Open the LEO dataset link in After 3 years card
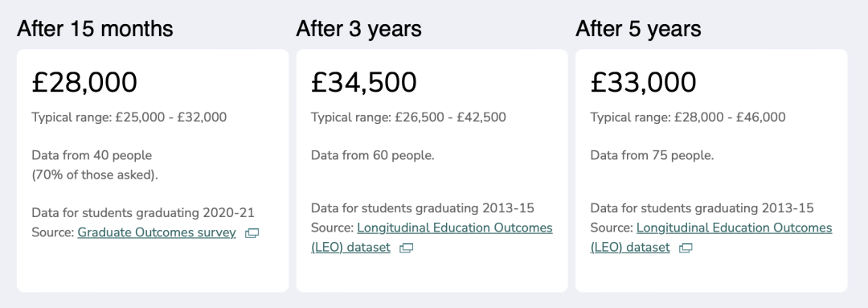Viewport: 868px width, 308px height. click(x=432, y=238)
